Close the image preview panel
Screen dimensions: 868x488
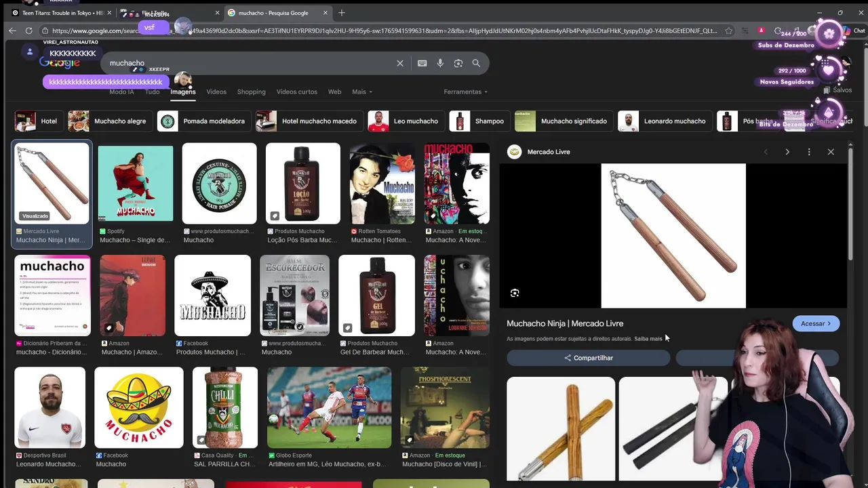(x=831, y=152)
